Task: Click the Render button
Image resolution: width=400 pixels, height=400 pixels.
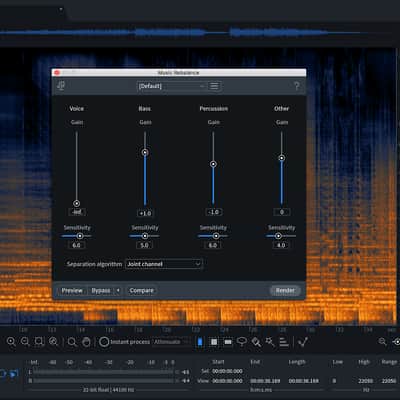Action: [x=285, y=290]
